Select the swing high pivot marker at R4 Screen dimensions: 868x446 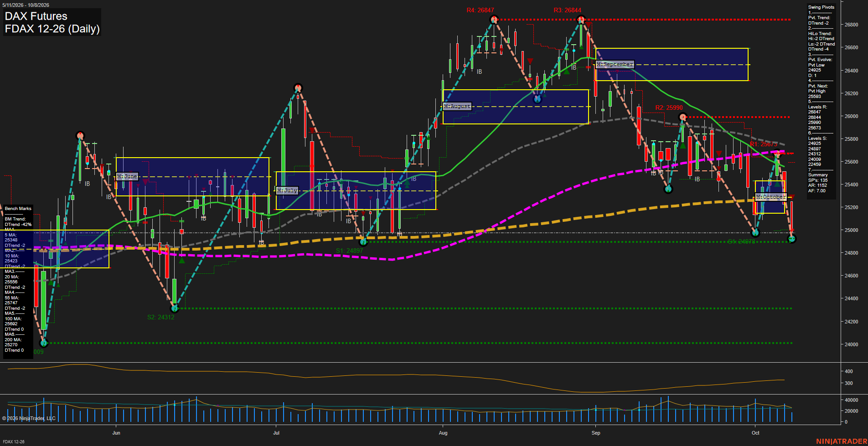coord(494,20)
